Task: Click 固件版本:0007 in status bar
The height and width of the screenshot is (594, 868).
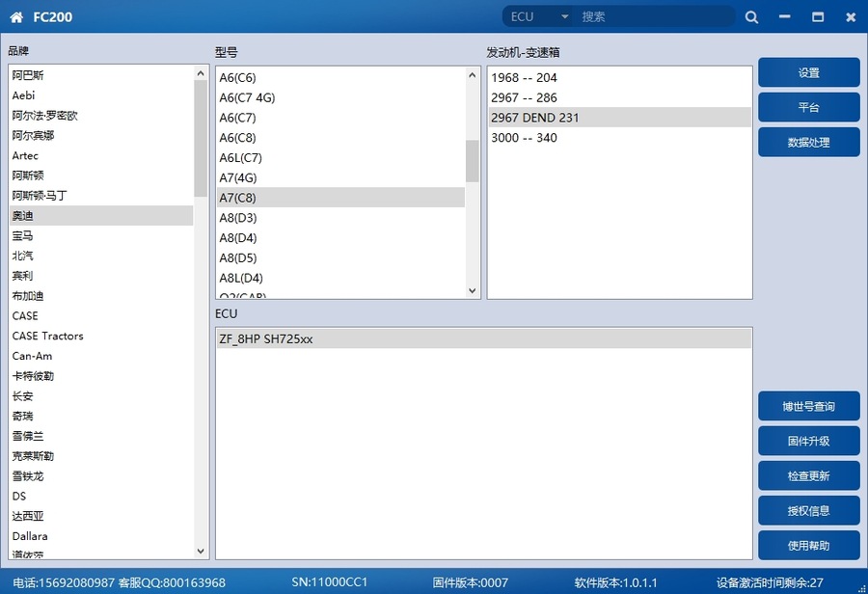Action: point(470,582)
